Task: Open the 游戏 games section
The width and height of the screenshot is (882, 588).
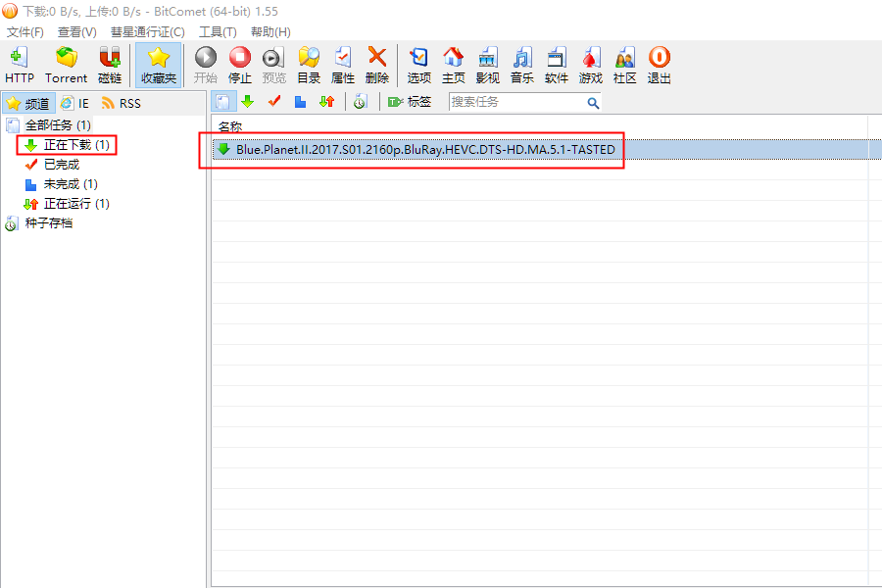Action: [591, 65]
